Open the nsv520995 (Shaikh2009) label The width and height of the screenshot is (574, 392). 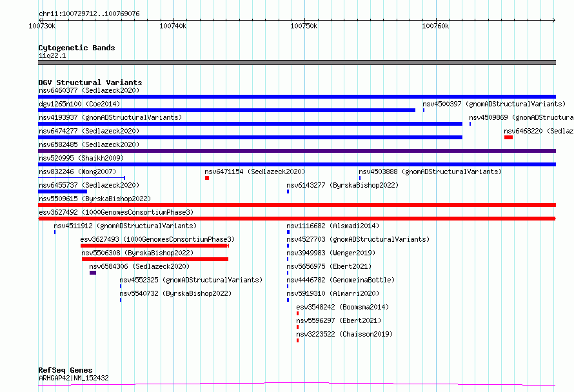tap(81, 158)
